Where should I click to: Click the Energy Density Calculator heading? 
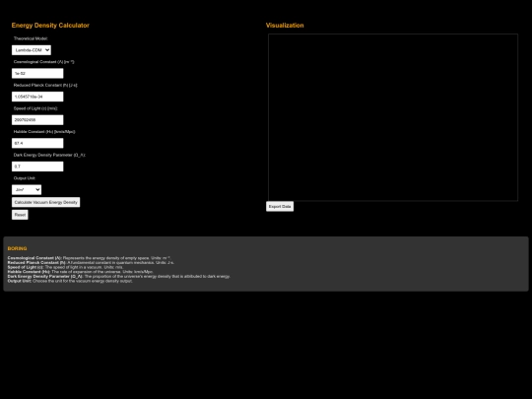click(x=50, y=26)
